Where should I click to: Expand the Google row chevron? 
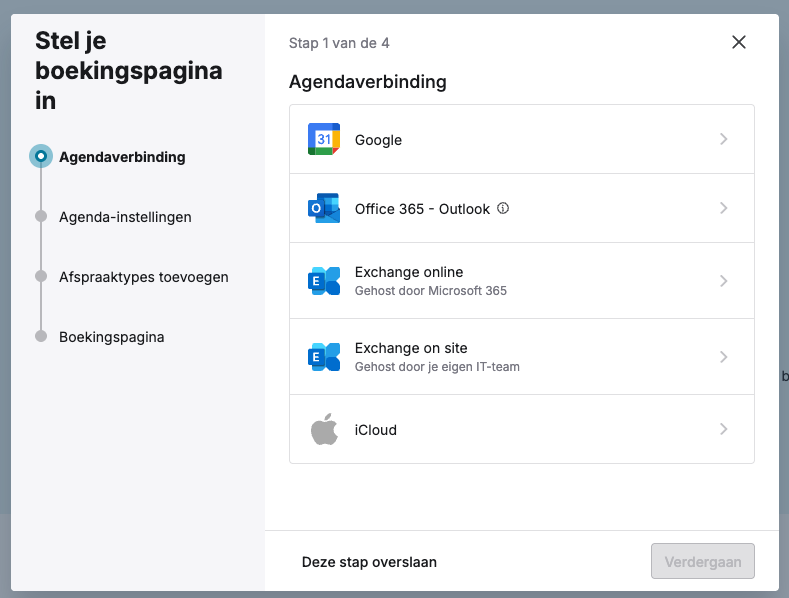point(723,139)
